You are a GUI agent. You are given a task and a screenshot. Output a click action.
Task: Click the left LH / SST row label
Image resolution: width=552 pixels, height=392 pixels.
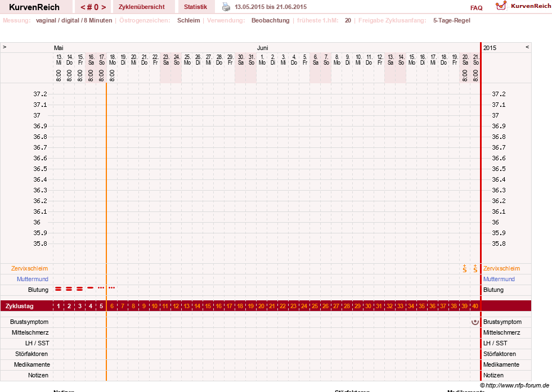click(x=37, y=343)
